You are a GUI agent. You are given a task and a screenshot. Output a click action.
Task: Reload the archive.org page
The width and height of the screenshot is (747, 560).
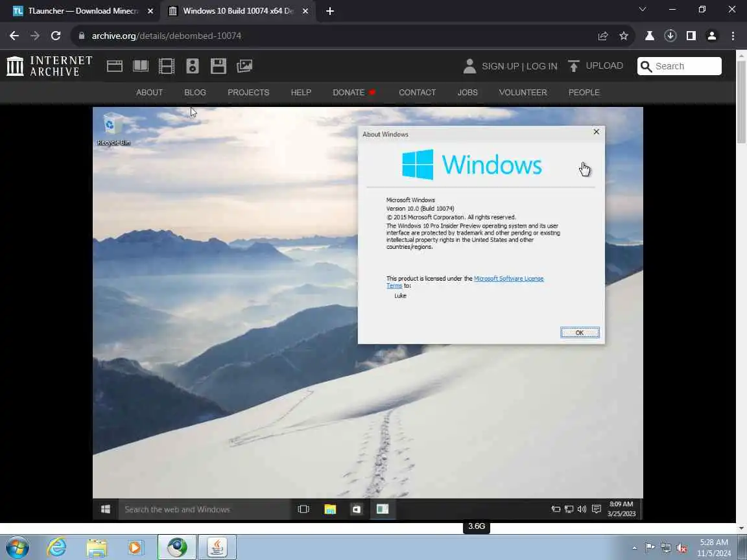click(56, 36)
